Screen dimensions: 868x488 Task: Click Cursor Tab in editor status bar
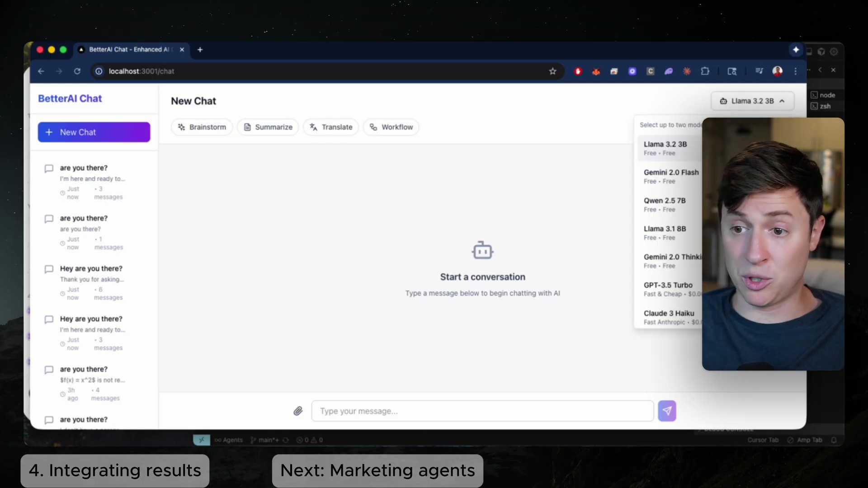[763, 440]
